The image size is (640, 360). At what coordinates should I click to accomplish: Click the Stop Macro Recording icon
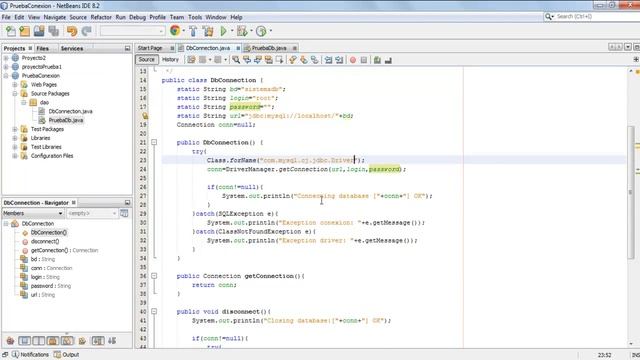364,60
